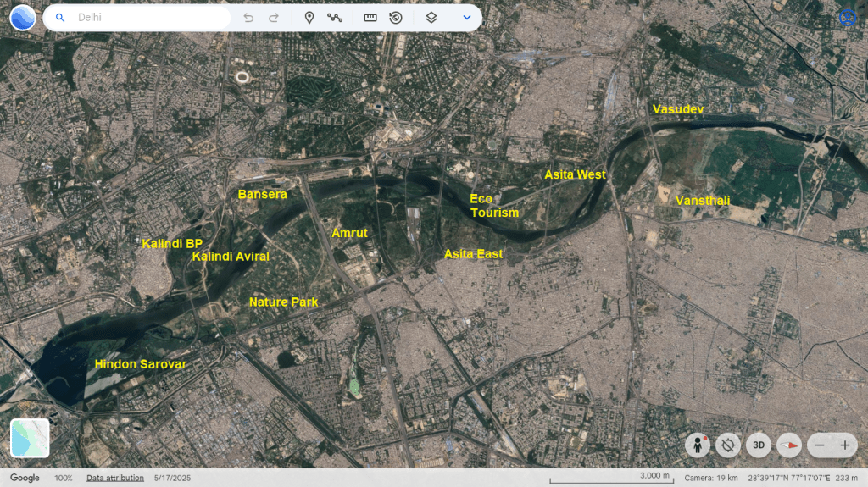Toggle the 3D view button

[759, 445]
